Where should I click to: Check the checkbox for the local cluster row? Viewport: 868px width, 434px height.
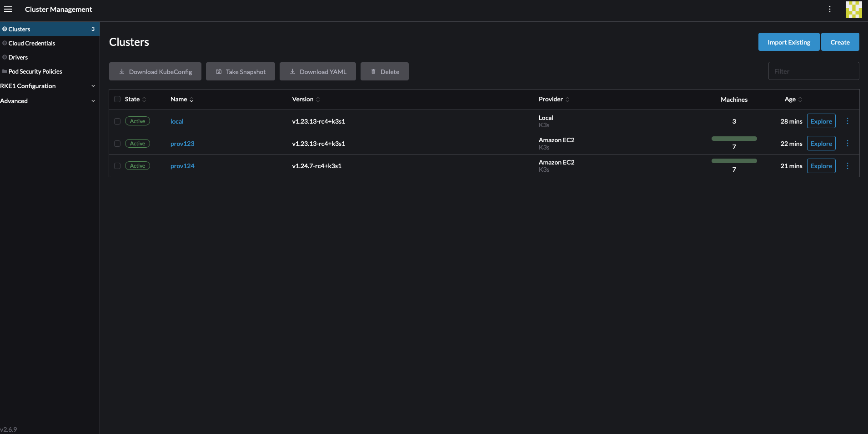tap(117, 121)
